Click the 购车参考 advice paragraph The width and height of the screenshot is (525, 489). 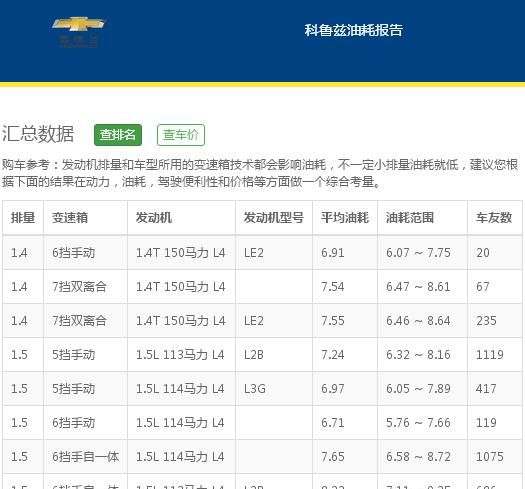[x=260, y=173]
